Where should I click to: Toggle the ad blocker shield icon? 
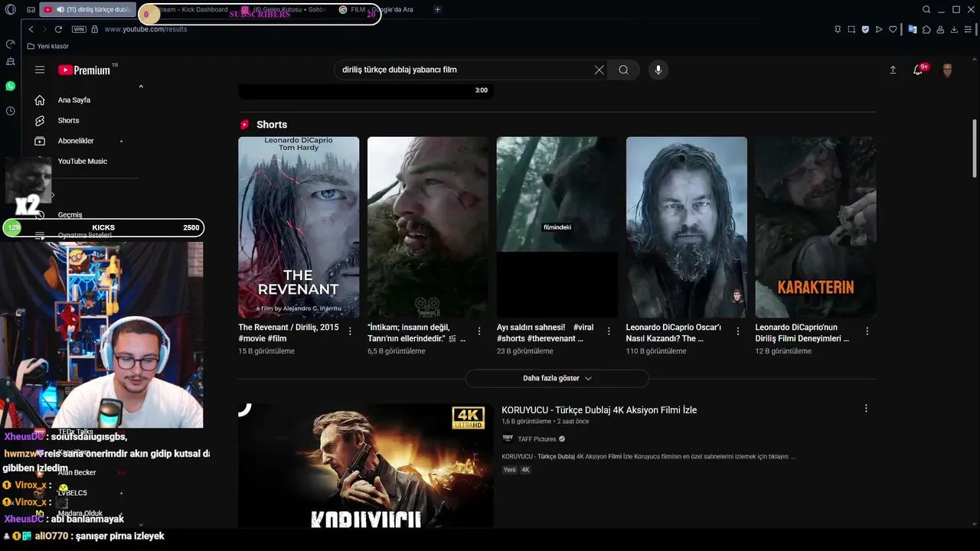pos(865,29)
